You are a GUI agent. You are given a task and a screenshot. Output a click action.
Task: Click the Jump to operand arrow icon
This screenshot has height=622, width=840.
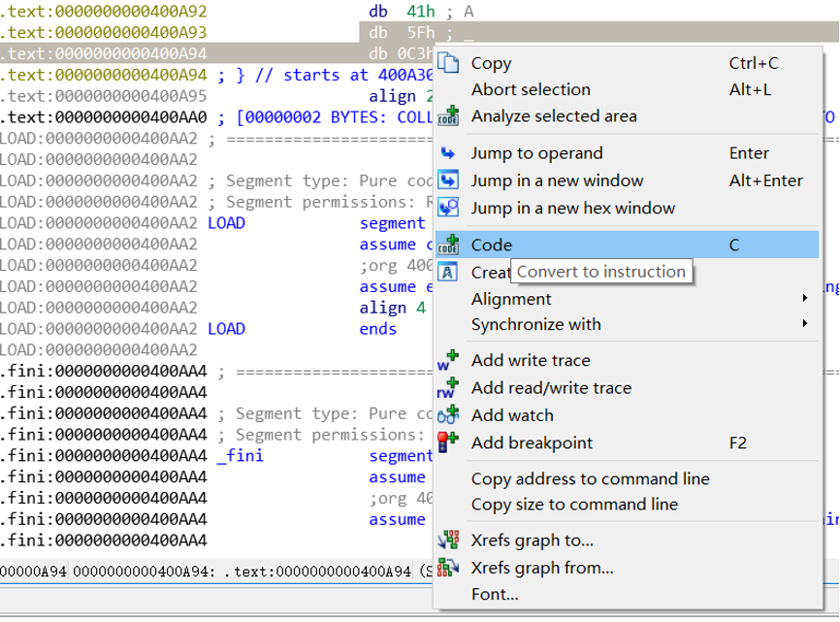click(448, 153)
